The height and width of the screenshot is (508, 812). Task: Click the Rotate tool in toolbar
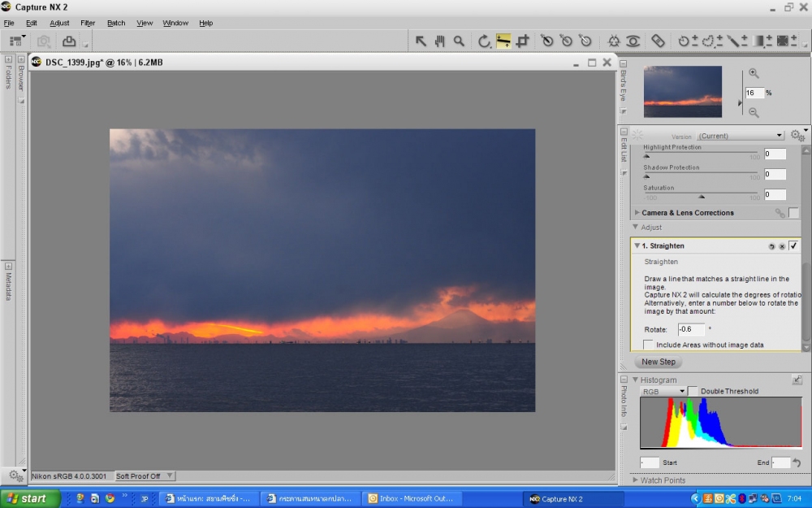484,41
